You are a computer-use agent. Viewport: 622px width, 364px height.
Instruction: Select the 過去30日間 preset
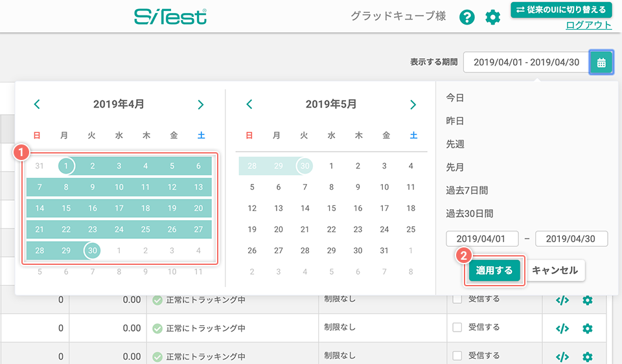coord(470,213)
